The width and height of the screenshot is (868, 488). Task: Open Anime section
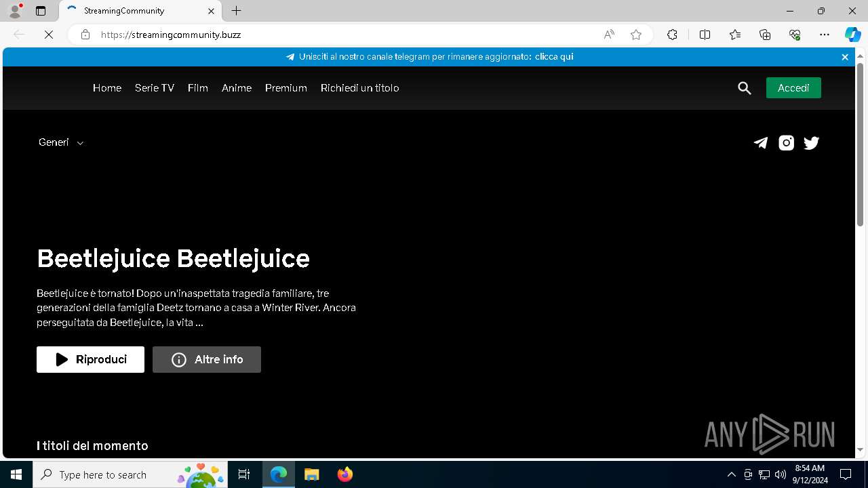pyautogui.click(x=237, y=88)
